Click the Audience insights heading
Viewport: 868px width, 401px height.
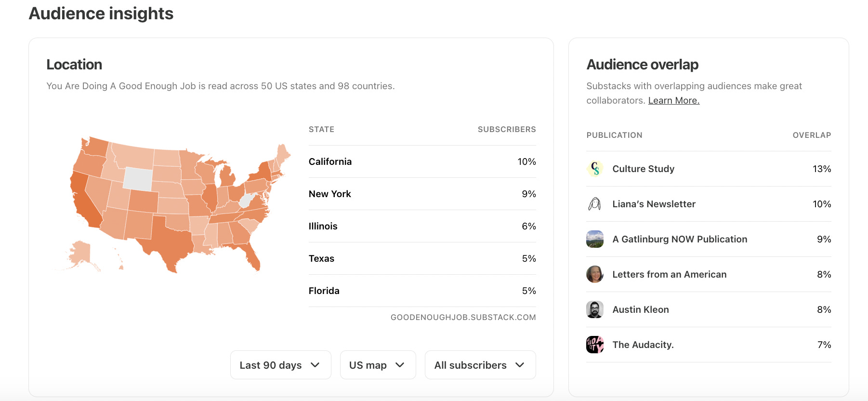(x=101, y=13)
